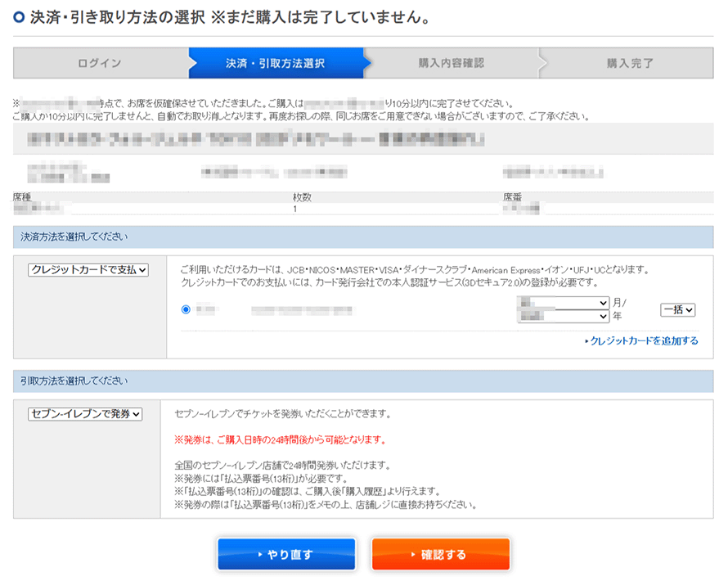728x581 pixels.
Task: Click the 3Dセキュア2.0 registration notice line
Action: click(389, 282)
